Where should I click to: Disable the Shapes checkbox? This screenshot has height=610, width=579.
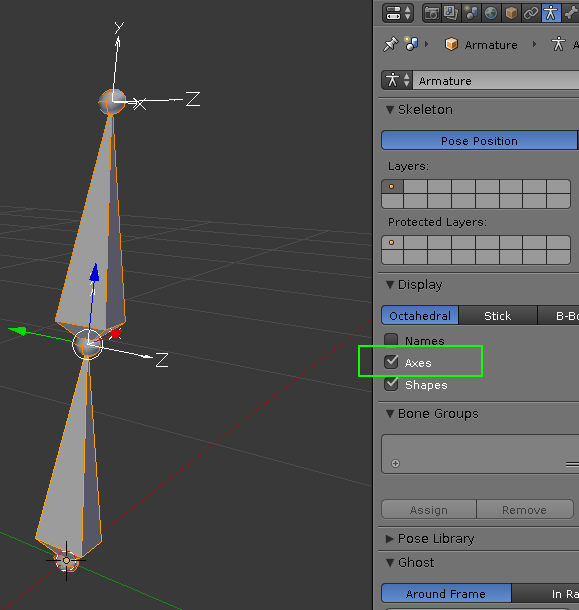[x=391, y=384]
